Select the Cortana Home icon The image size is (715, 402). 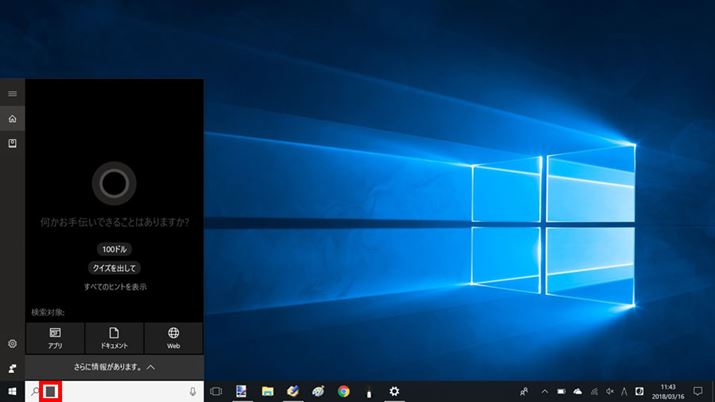(x=12, y=119)
